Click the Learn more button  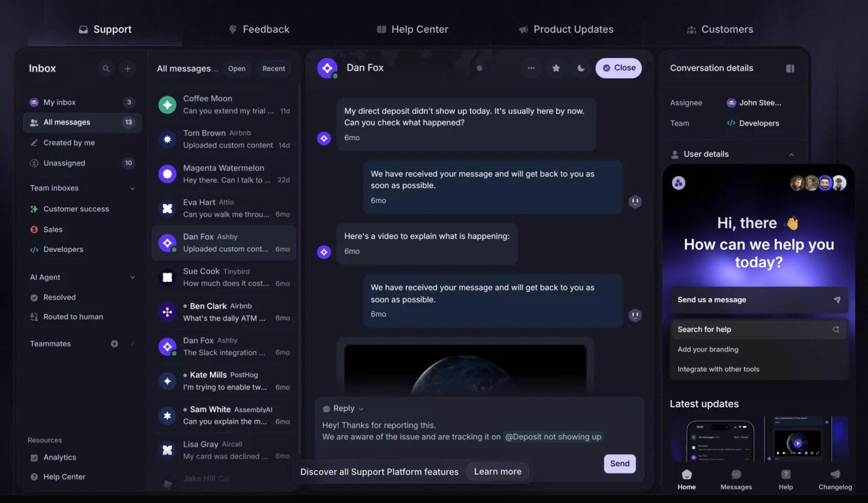pos(498,472)
